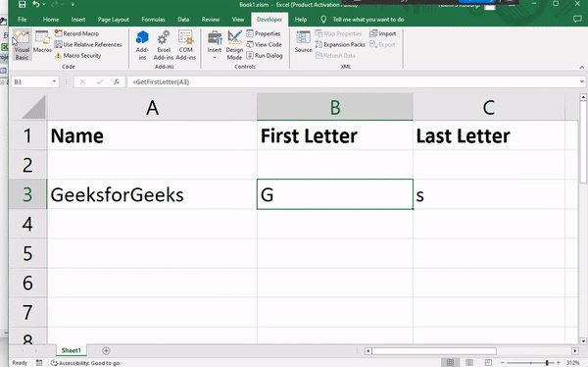Open the View tab
588x367 pixels.
[x=238, y=20]
